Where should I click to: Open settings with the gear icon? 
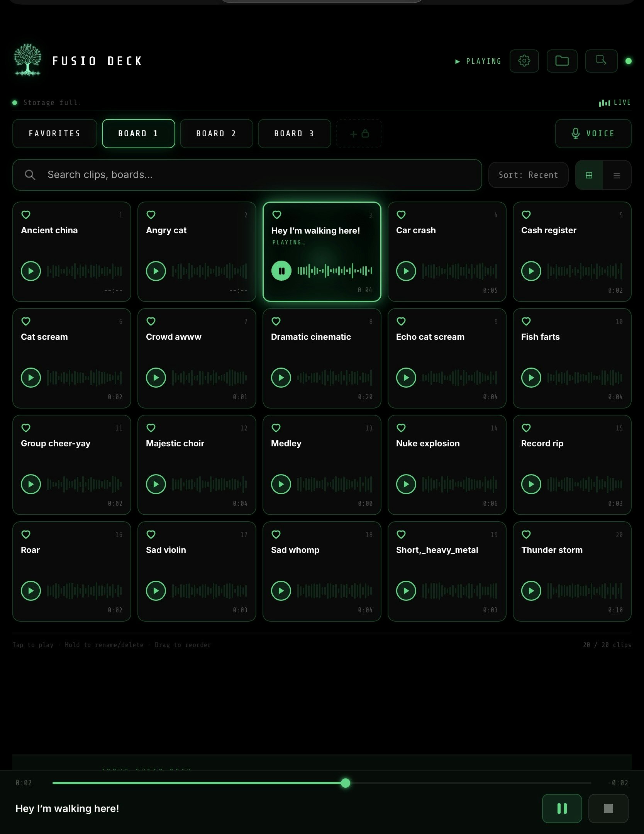pos(524,61)
